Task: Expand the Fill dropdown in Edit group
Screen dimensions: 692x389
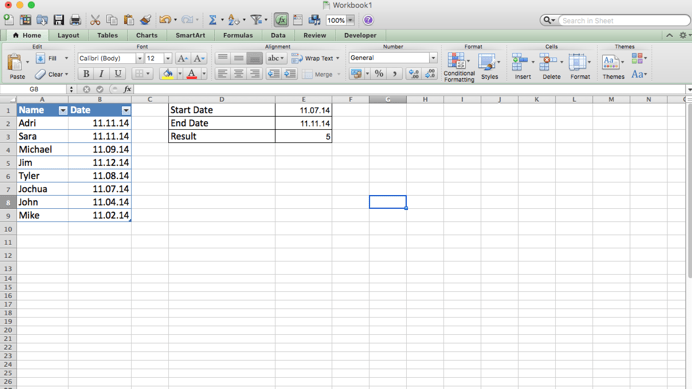Action: coord(66,58)
